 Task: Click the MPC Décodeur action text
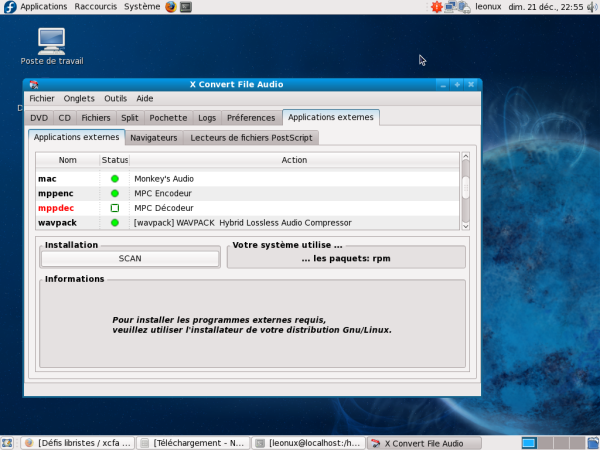pyautogui.click(x=164, y=208)
